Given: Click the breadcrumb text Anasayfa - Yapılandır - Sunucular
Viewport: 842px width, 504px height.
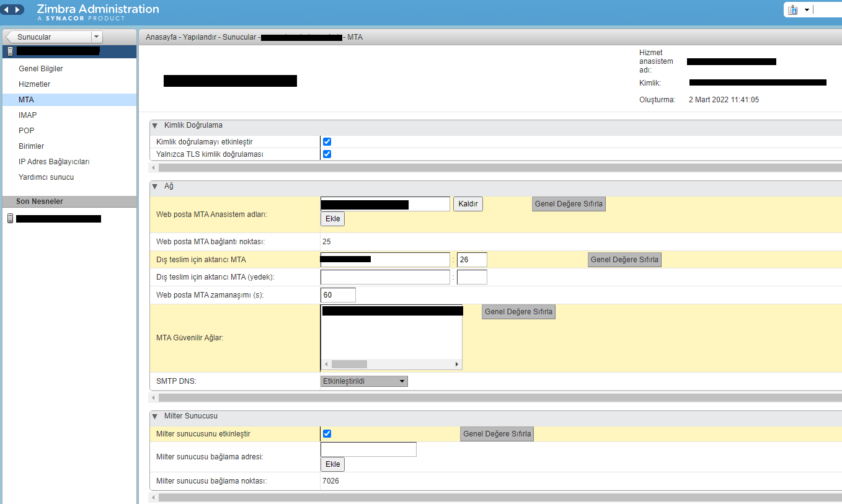Looking at the screenshot, I should click(x=200, y=37).
